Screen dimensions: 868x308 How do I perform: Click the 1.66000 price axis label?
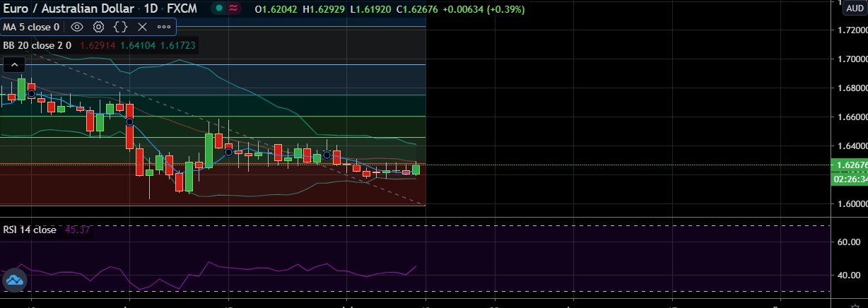point(851,117)
